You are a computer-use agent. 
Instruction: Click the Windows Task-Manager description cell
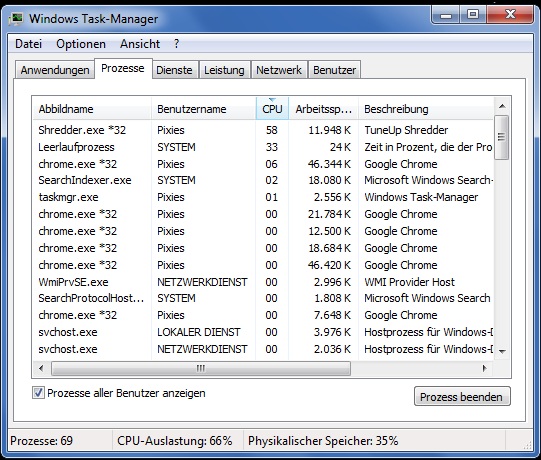click(x=421, y=197)
